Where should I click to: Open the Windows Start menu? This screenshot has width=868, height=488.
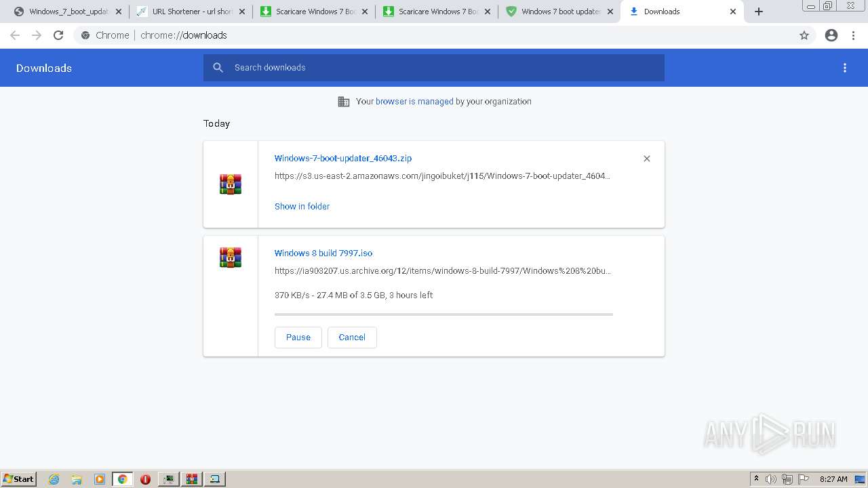(x=19, y=479)
